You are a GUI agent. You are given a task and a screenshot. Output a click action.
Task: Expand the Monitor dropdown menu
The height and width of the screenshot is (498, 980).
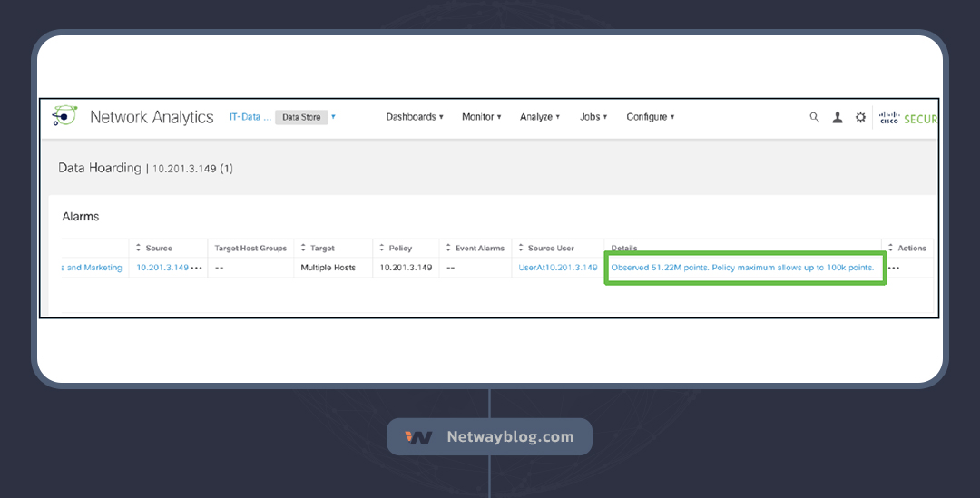(481, 117)
